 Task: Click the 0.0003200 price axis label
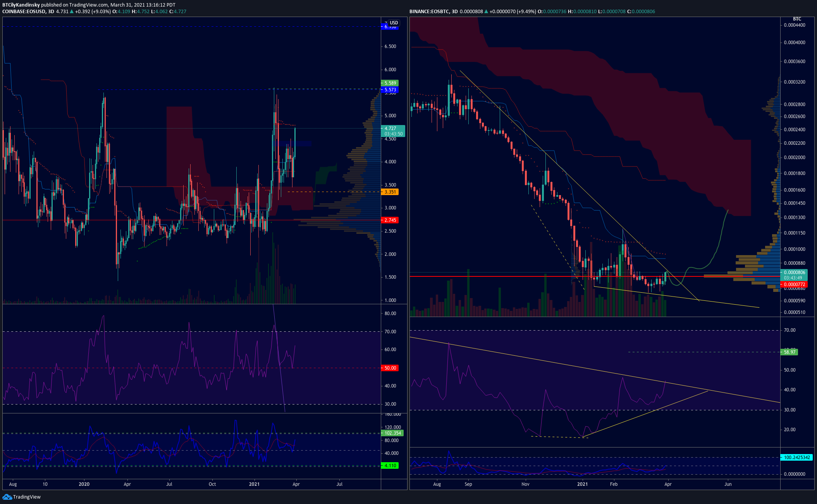pyautogui.click(x=795, y=82)
